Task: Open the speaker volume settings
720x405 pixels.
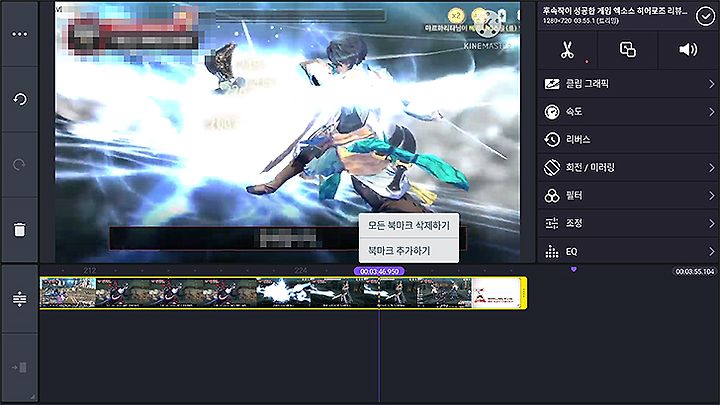Action: tap(688, 49)
